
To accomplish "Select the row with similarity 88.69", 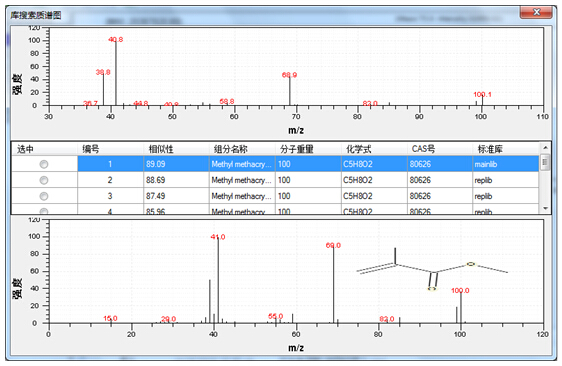I will coord(275,180).
